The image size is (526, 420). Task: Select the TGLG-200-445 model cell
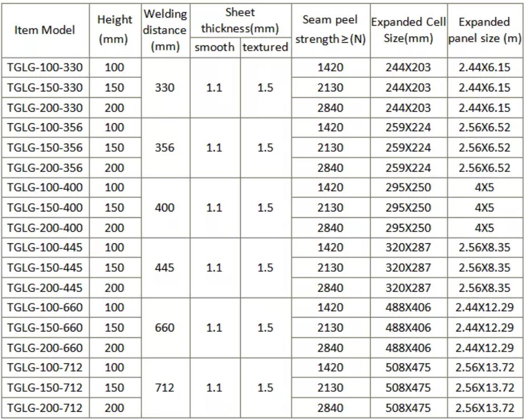point(45,288)
